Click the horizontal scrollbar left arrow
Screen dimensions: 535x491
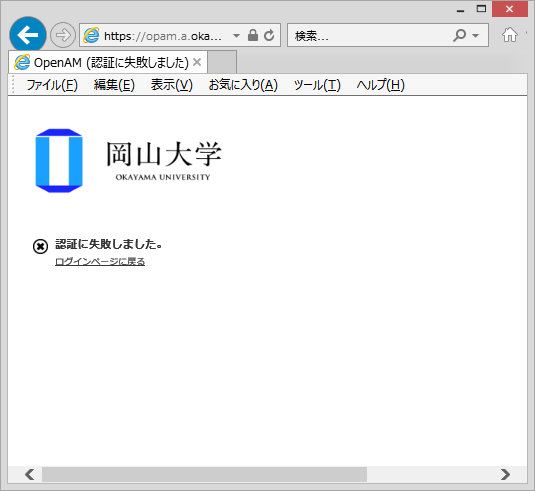30,474
